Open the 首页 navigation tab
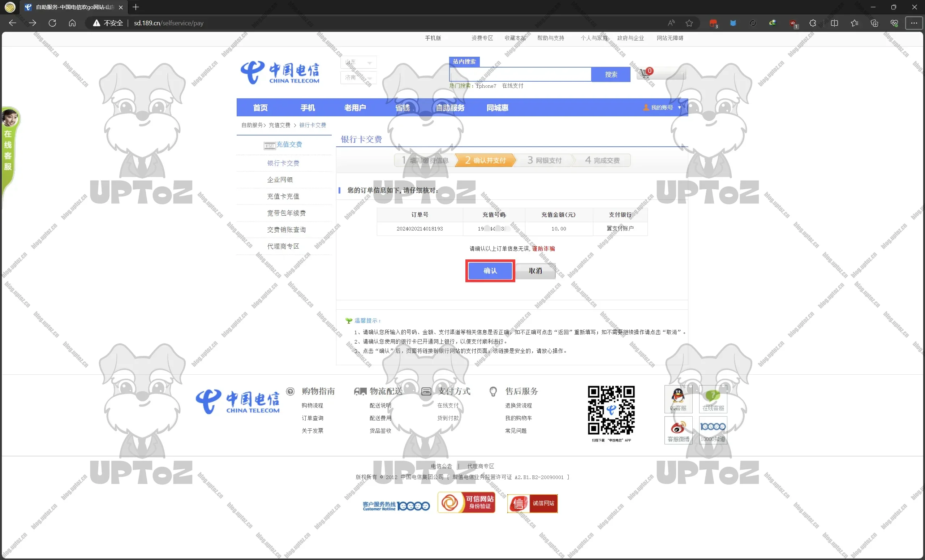 (260, 108)
